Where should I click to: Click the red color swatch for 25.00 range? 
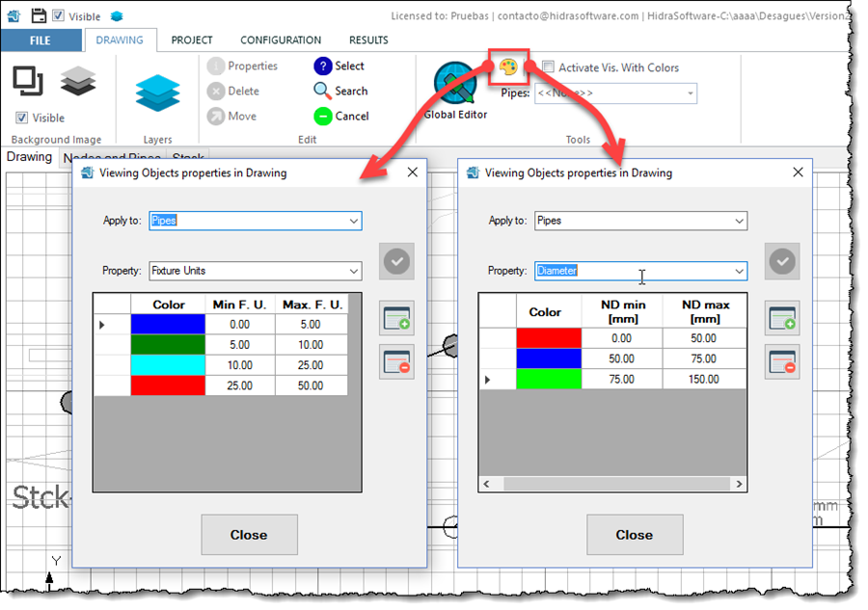(169, 385)
